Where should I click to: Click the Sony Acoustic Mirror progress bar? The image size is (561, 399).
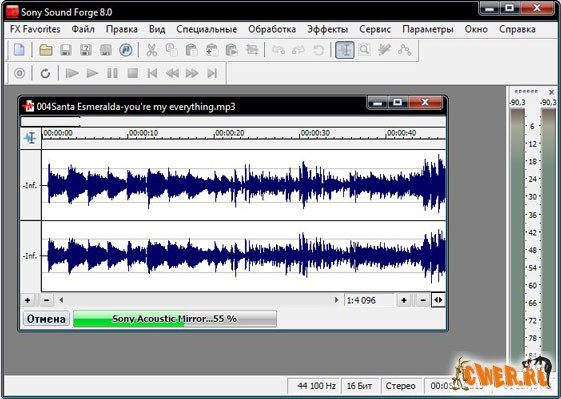point(175,319)
